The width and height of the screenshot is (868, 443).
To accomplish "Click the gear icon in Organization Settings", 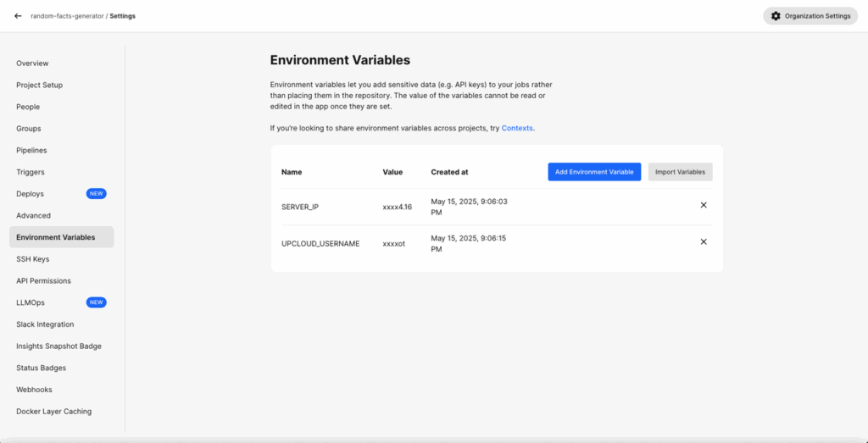I will click(x=776, y=16).
